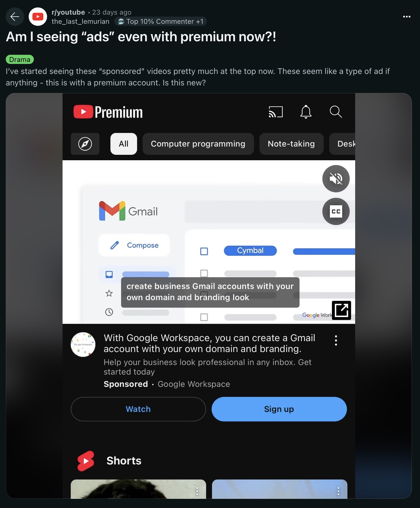Screen dimensions: 420x508
Task: Open the post overflow menu (three dots)
Action: point(407,17)
